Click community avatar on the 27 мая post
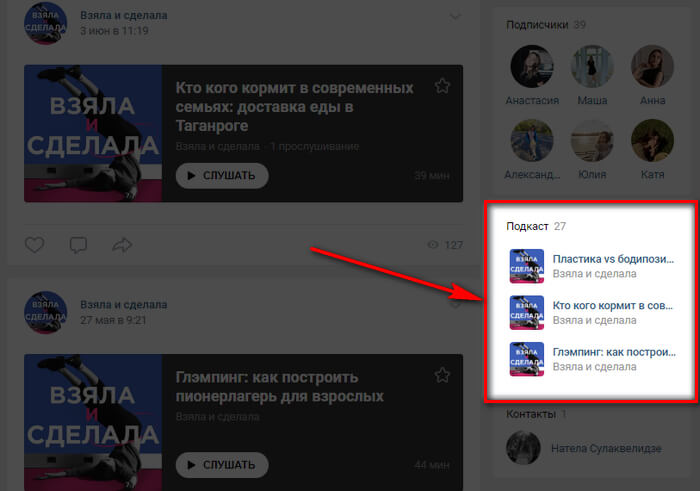 [46, 312]
